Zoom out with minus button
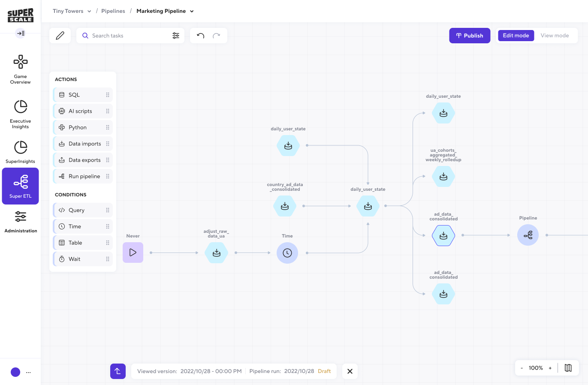The image size is (588, 385). pyautogui.click(x=522, y=368)
